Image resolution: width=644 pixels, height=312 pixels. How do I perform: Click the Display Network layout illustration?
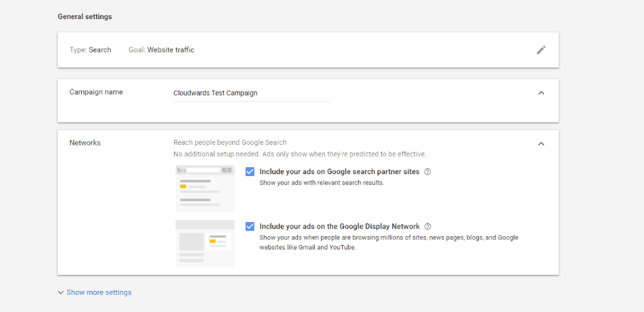click(x=205, y=244)
